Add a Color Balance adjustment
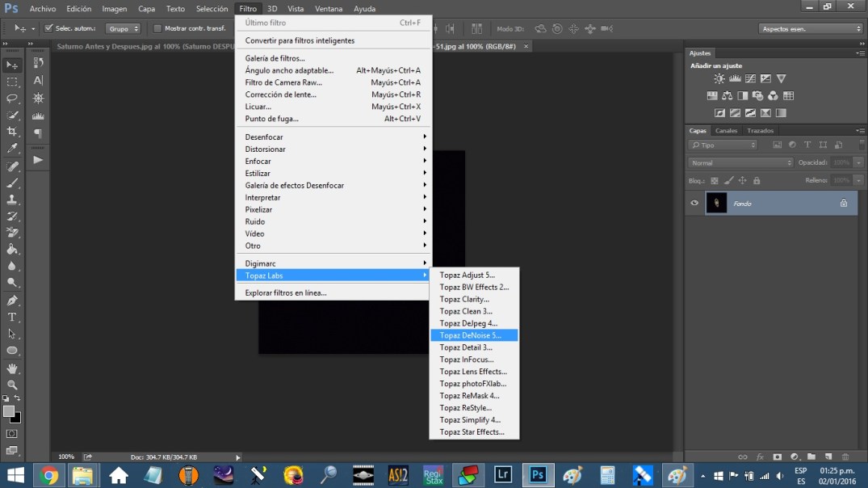868x488 pixels. [728, 96]
